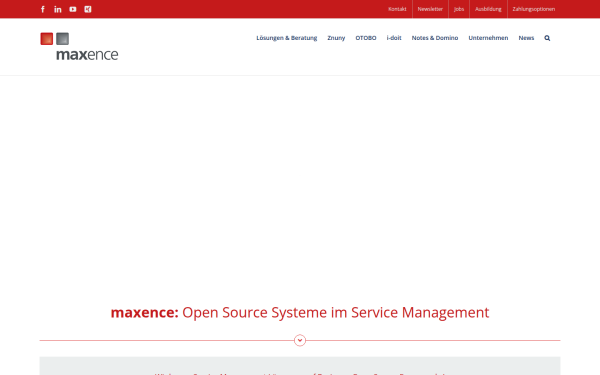
Task: Open the Ausbildung link
Action: coord(488,9)
